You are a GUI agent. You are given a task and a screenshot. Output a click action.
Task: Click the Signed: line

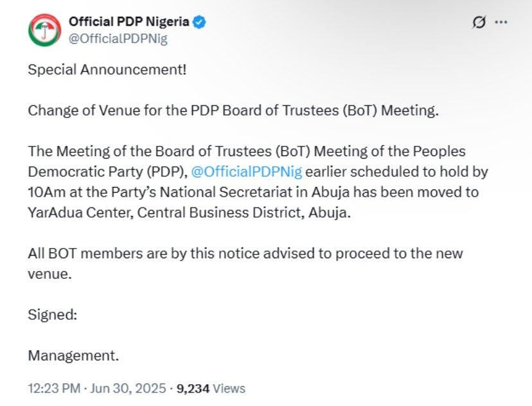click(x=51, y=314)
